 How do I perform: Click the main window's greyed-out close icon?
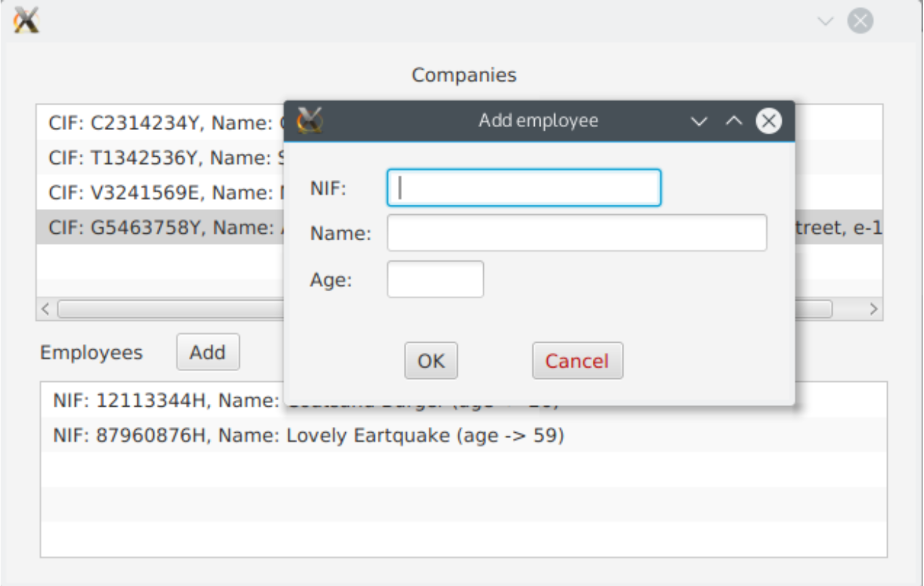pyautogui.click(x=860, y=21)
